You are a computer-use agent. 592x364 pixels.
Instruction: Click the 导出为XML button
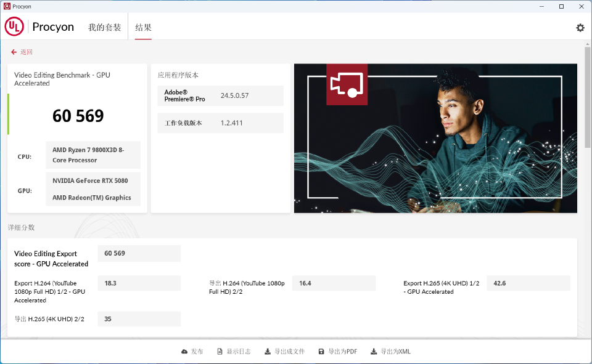tap(390, 352)
